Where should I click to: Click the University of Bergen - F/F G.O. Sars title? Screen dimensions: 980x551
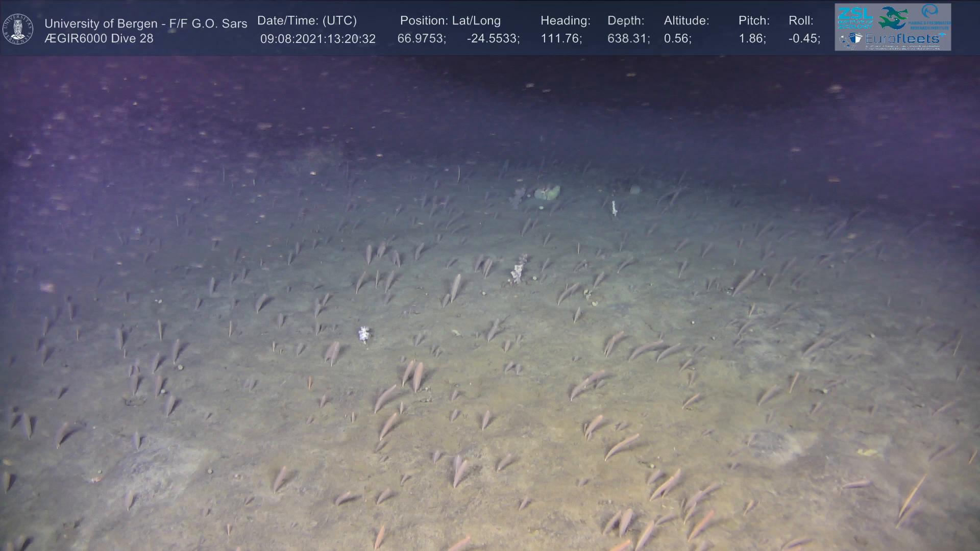(x=145, y=23)
